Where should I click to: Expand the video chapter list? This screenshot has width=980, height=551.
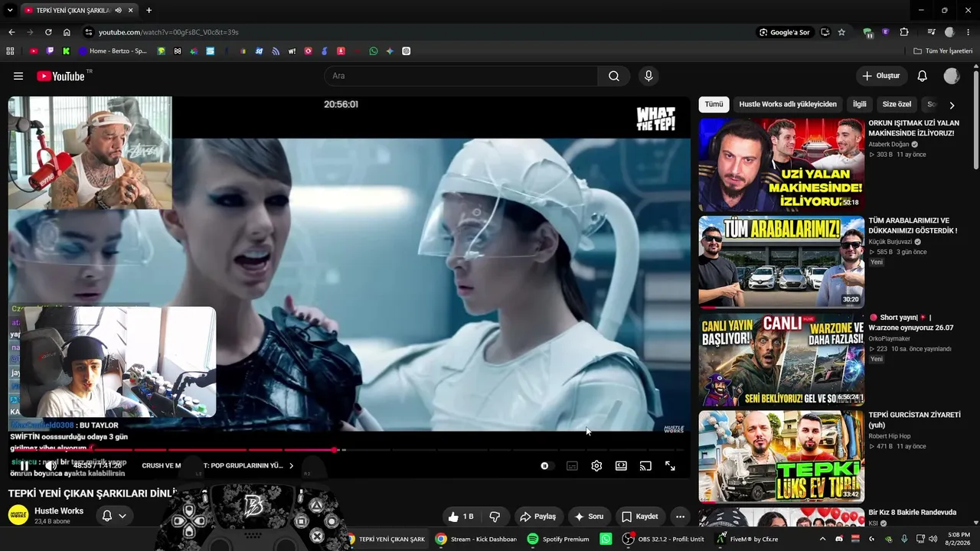point(291,465)
